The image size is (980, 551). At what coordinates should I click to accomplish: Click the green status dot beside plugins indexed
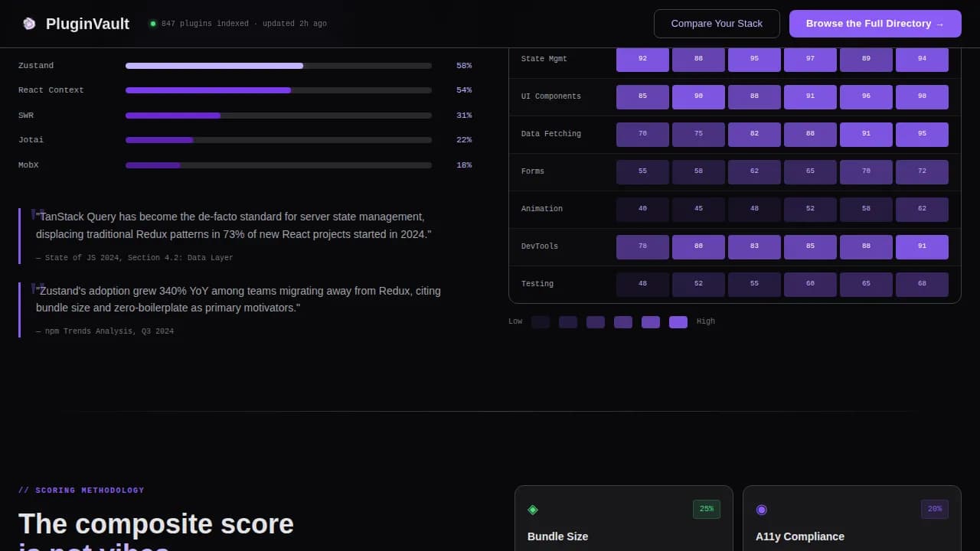point(153,24)
